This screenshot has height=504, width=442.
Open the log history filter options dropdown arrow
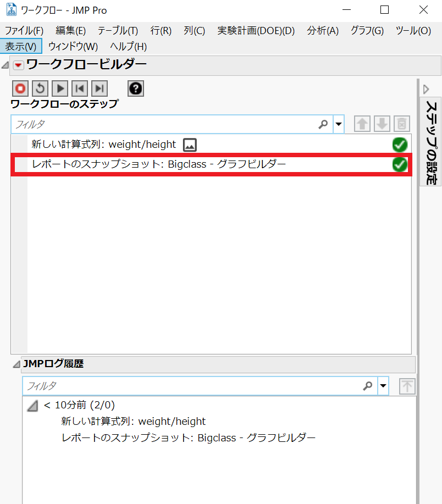[x=383, y=385]
